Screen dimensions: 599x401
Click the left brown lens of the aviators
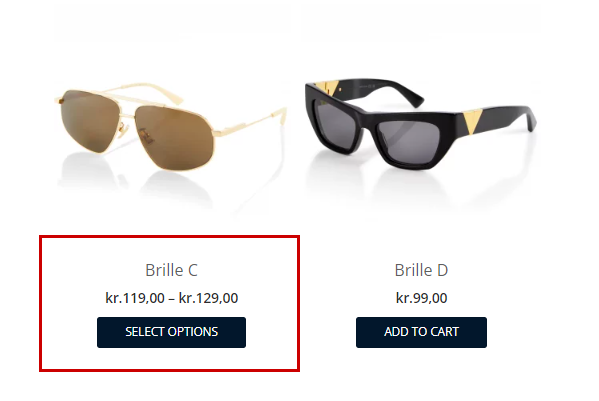click(88, 120)
